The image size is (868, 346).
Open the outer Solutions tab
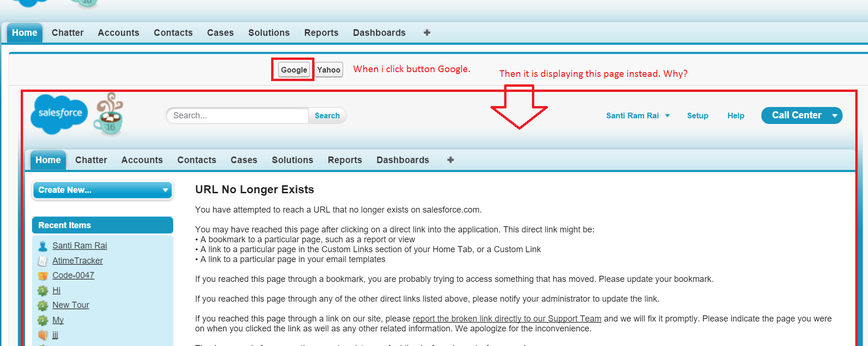(269, 33)
